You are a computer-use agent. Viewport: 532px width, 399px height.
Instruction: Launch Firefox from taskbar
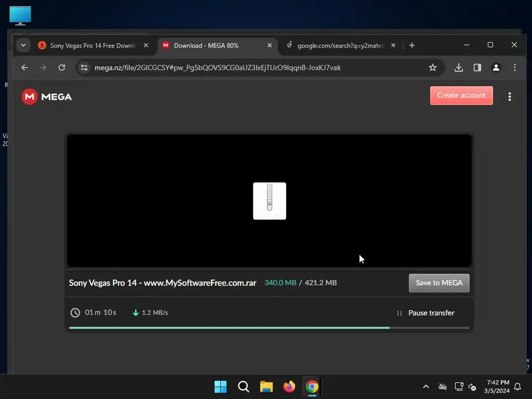click(x=289, y=387)
